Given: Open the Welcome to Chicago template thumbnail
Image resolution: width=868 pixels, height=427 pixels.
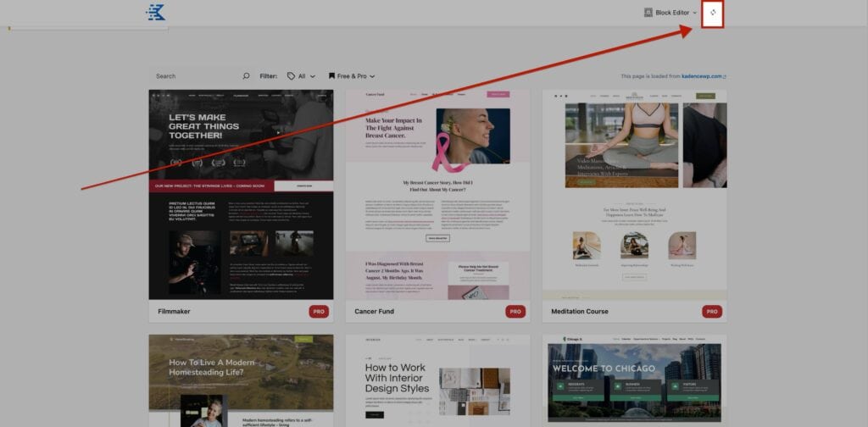Looking at the screenshot, I should tap(634, 380).
